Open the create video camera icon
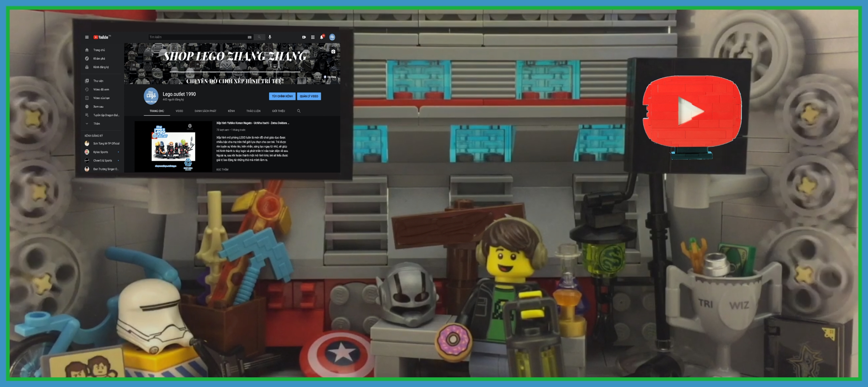 click(304, 37)
